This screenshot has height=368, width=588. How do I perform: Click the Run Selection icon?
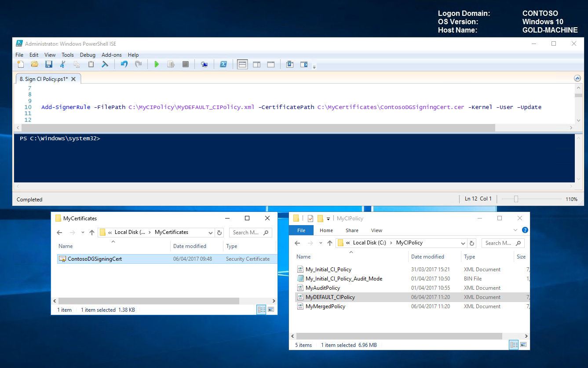click(171, 65)
